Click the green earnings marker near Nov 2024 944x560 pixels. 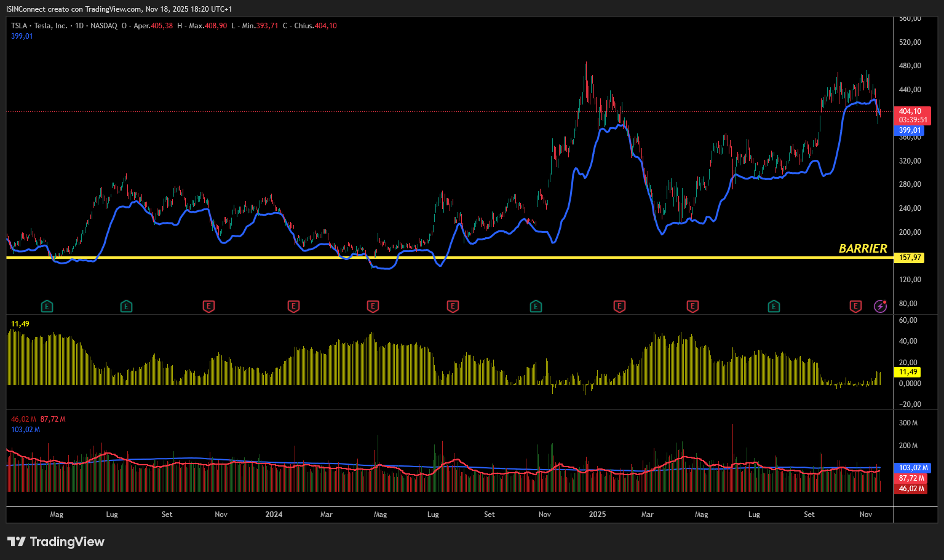coord(536,306)
